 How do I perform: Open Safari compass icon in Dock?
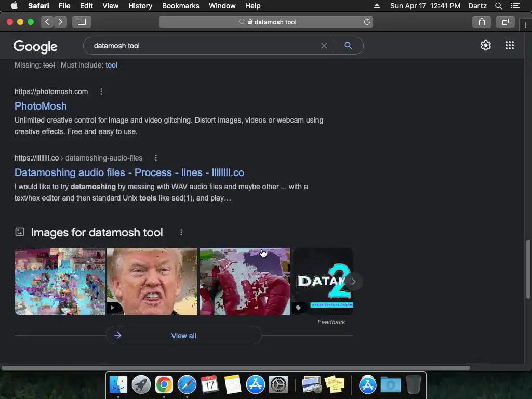(x=187, y=385)
